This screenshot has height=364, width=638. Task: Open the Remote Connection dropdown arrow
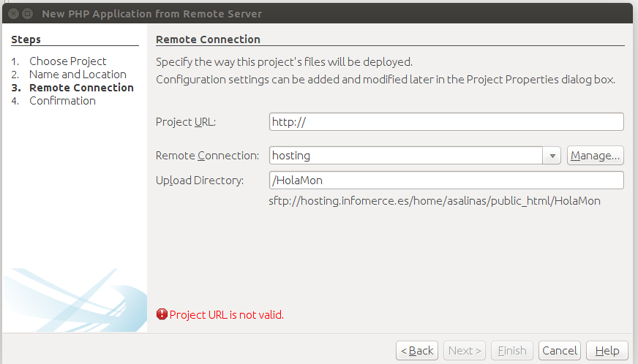552,156
